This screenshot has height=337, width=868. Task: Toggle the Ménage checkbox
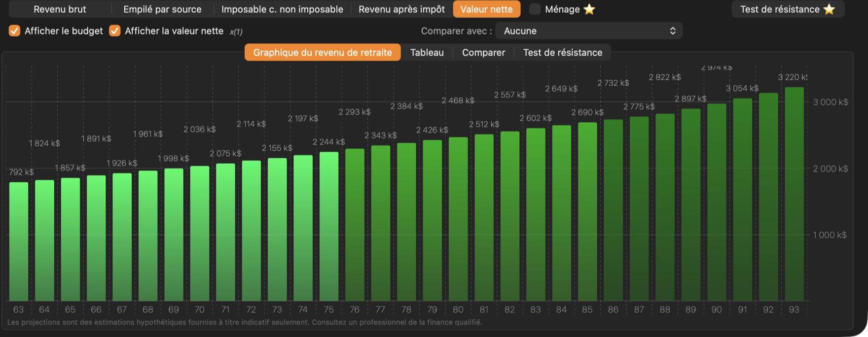coord(535,9)
